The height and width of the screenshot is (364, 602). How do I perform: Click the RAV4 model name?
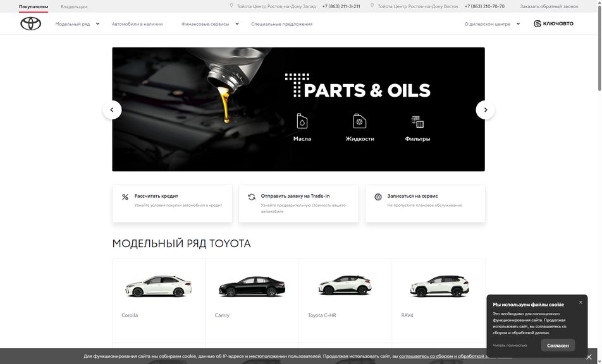[407, 315]
